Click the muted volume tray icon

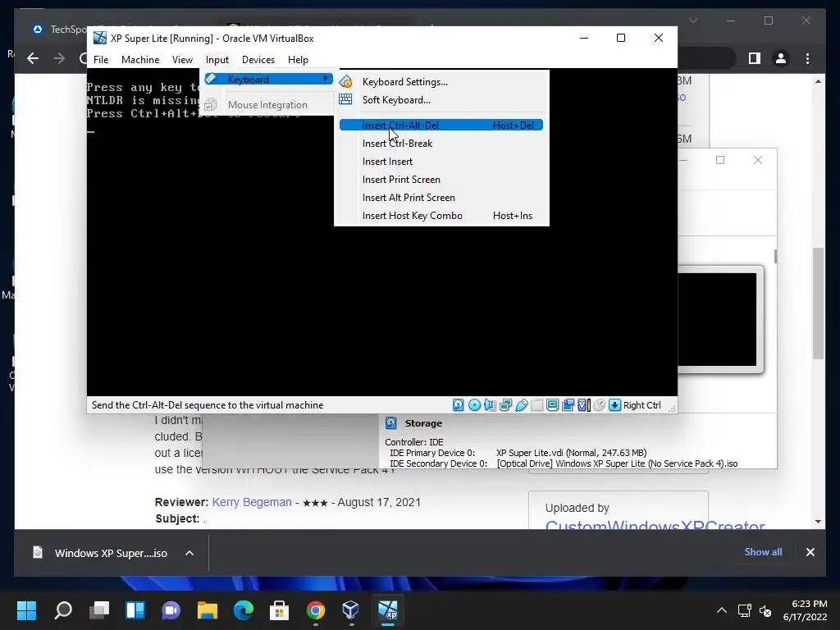pyautogui.click(x=765, y=610)
